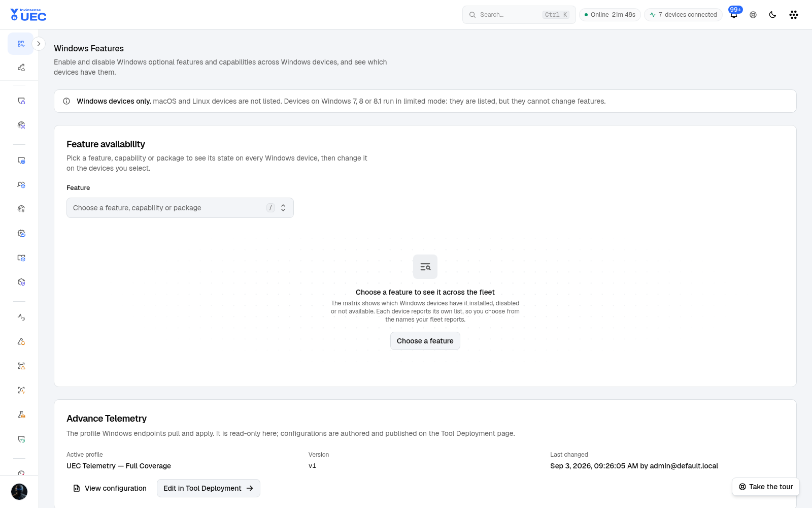Open the apps grid icon in header
The height and width of the screenshot is (508, 812).
(794, 15)
